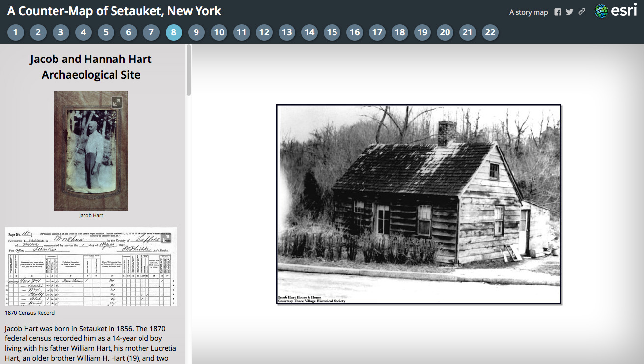Switch to the section 12 tab
The height and width of the screenshot is (364, 644).
click(x=264, y=32)
